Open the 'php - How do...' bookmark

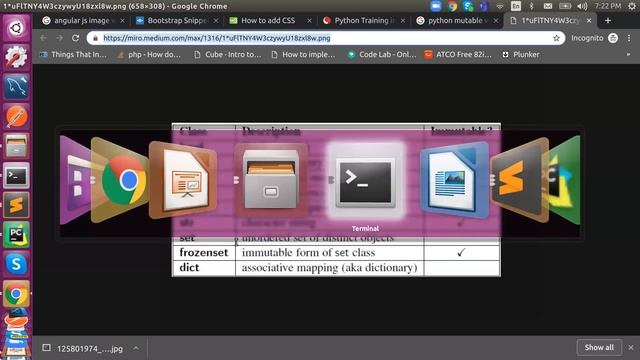[x=149, y=54]
